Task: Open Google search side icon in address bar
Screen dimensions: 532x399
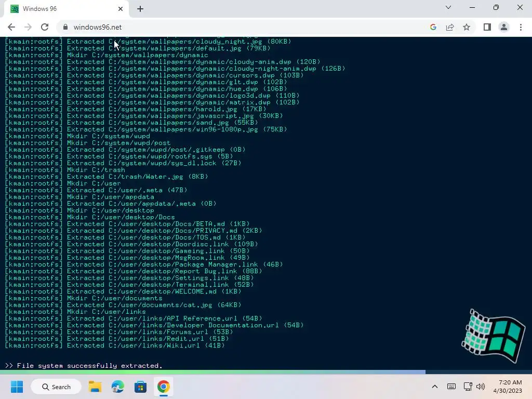Action: [x=433, y=27]
